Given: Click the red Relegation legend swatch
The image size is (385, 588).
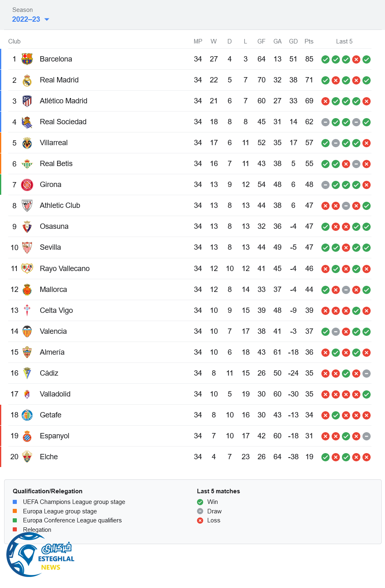Looking at the screenshot, I should [15, 529].
